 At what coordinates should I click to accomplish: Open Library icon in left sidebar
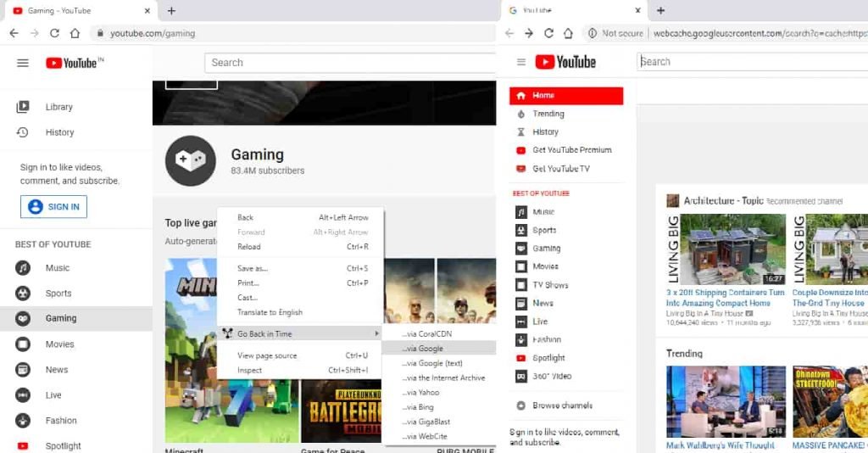23,106
